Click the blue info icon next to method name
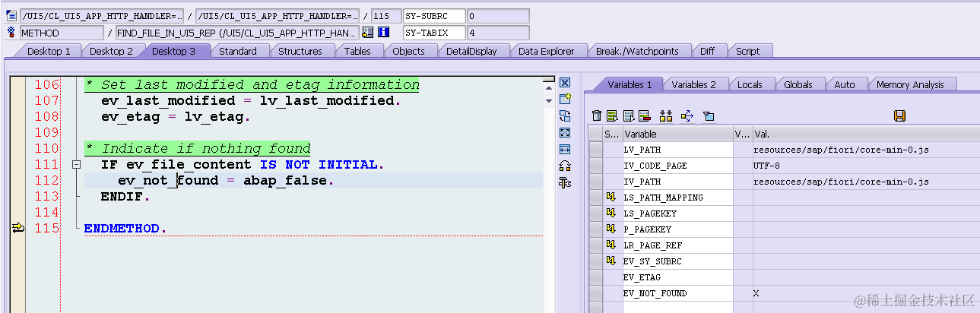The image size is (980, 313). pyautogui.click(x=384, y=33)
